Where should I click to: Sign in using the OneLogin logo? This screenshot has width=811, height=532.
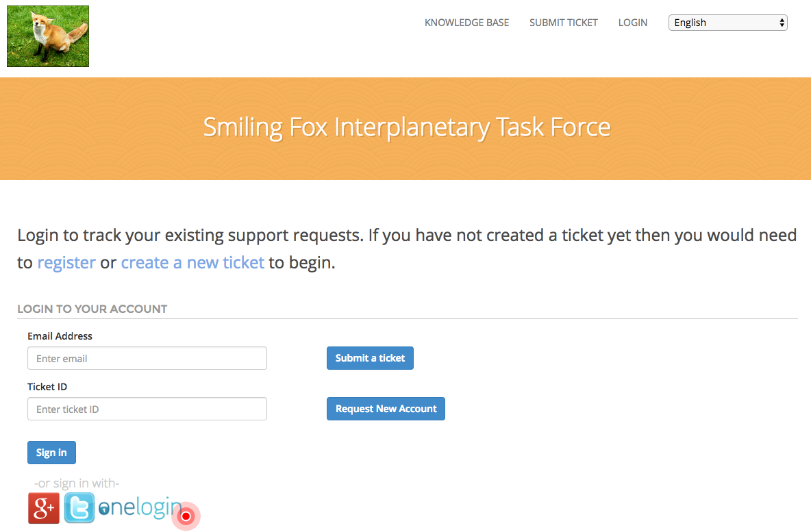tap(140, 508)
